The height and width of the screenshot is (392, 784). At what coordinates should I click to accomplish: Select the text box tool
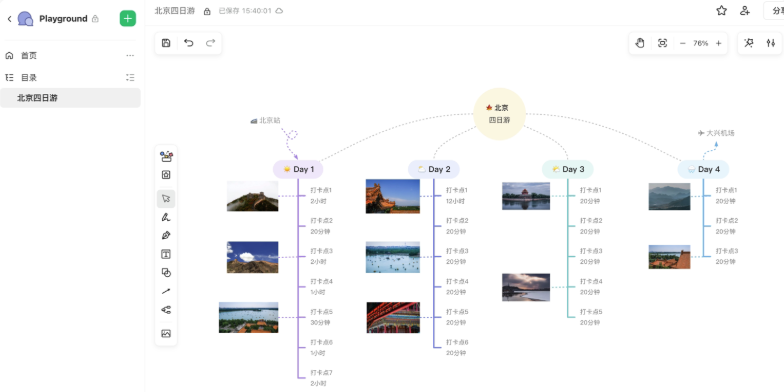[166, 254]
